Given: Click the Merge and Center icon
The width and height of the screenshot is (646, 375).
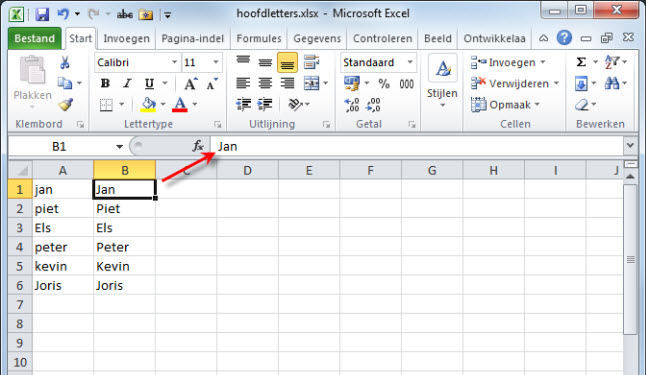Looking at the screenshot, I should 312,83.
